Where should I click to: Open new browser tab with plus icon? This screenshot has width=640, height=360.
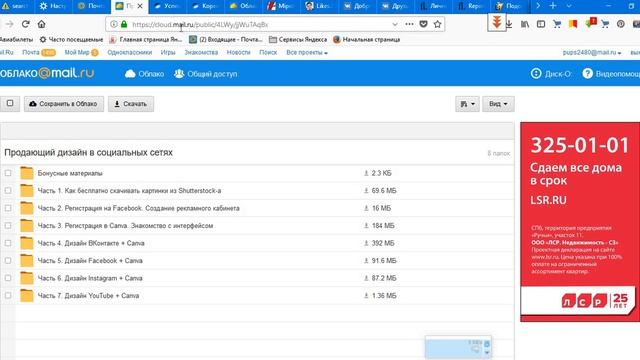click(553, 6)
